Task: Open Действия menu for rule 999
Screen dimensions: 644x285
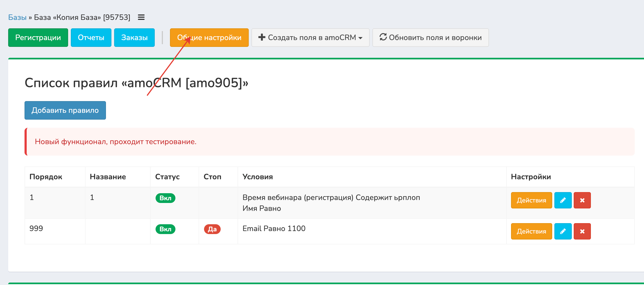Action: coord(531,231)
